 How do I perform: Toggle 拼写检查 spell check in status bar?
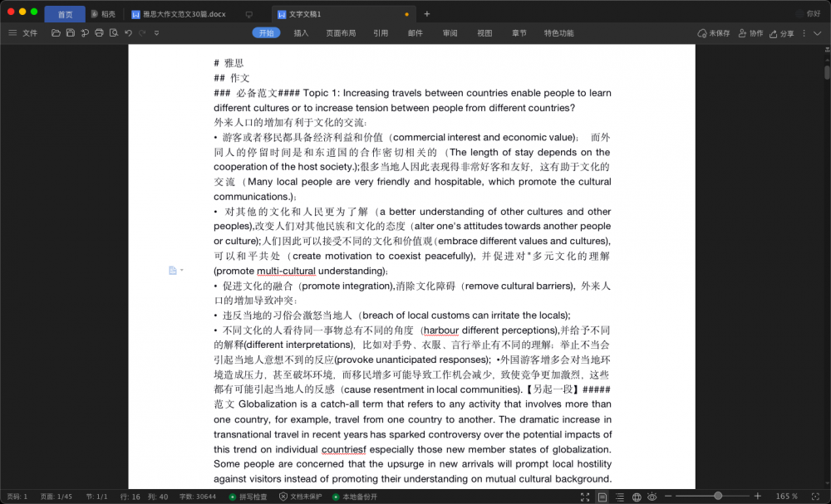click(x=248, y=497)
